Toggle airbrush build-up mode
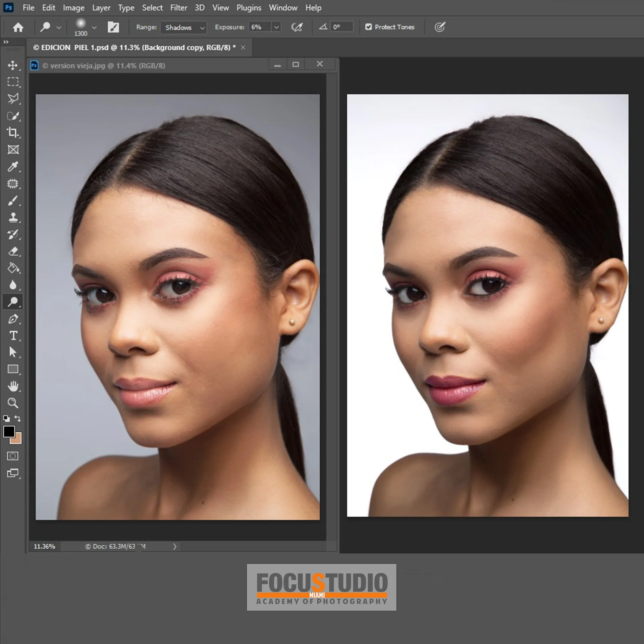 click(x=297, y=27)
